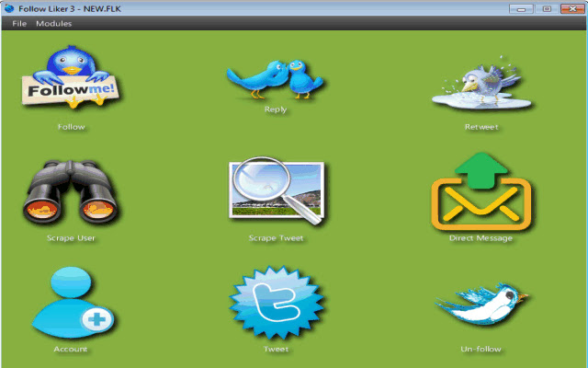The height and width of the screenshot is (368, 588).
Task: Open Scrape User binoculars icon
Action: pyautogui.click(x=71, y=191)
